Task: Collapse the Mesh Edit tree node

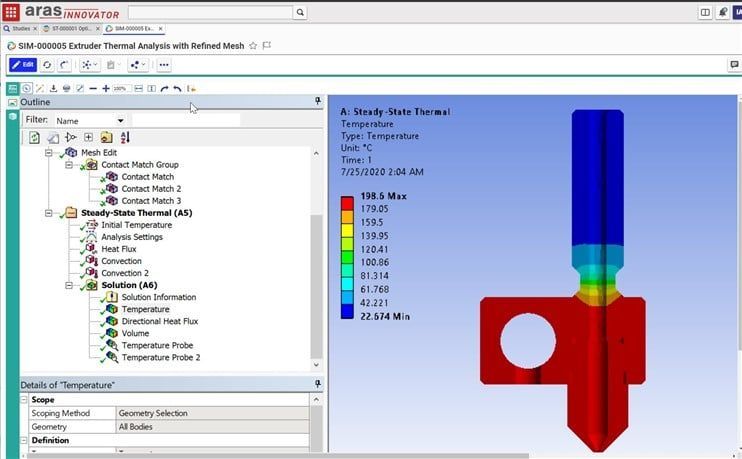Action: pos(48,152)
